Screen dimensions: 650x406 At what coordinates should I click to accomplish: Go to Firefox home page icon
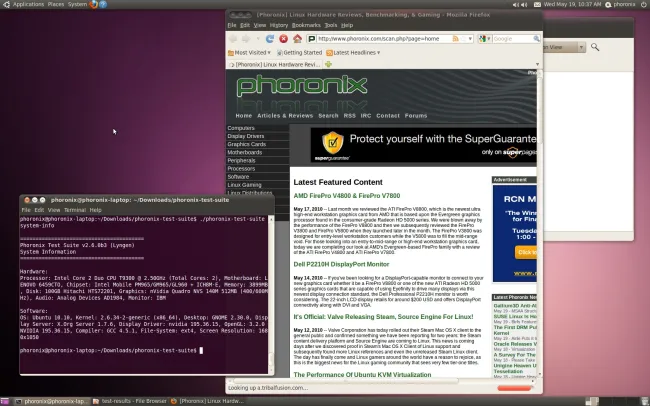click(299, 38)
